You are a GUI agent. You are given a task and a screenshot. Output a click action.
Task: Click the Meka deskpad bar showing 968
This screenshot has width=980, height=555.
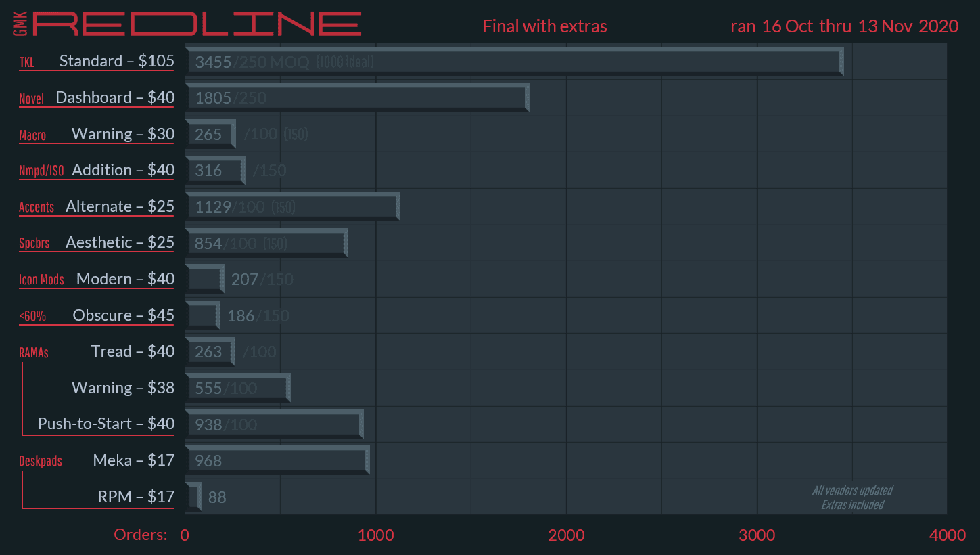277,460
